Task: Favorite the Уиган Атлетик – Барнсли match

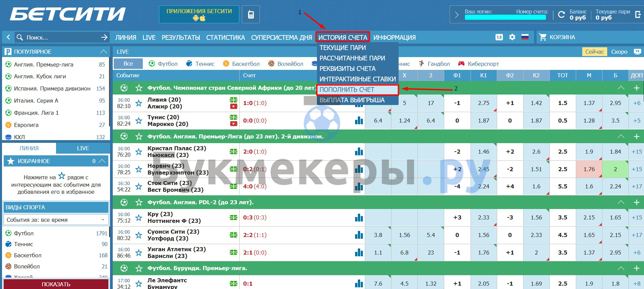Action: click(x=138, y=253)
